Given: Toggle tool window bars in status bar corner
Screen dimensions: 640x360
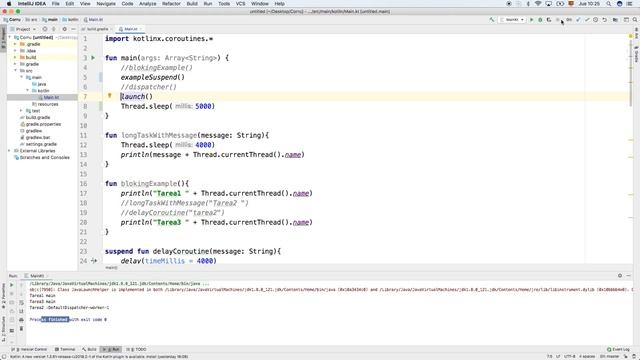Looking at the screenshot, I should click(x=3, y=356).
